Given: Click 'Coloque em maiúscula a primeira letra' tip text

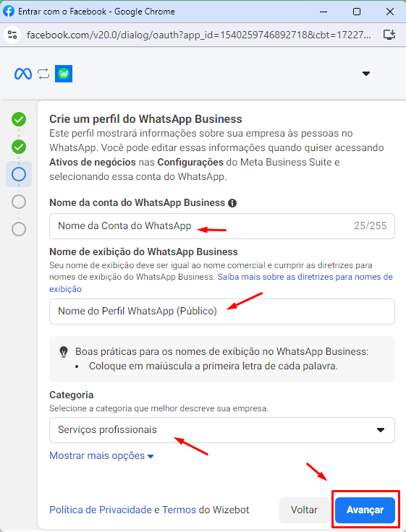Looking at the screenshot, I should click(213, 366).
